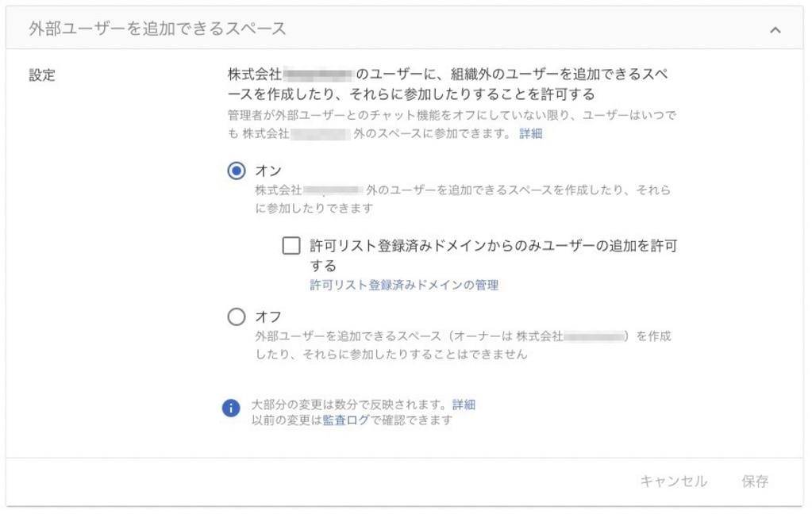Image resolution: width=812 pixels, height=514 pixels.
Task: Select the オフ radio button
Action: (237, 317)
